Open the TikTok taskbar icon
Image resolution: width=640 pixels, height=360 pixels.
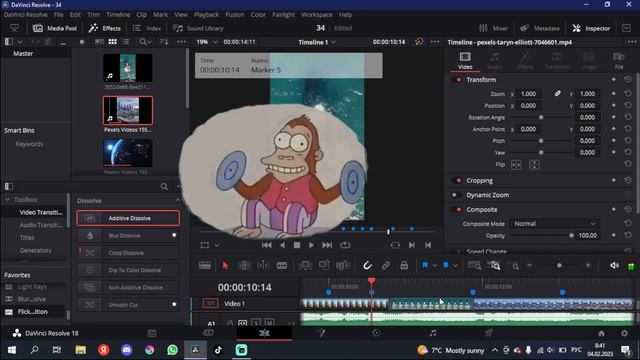pyautogui.click(x=218, y=350)
